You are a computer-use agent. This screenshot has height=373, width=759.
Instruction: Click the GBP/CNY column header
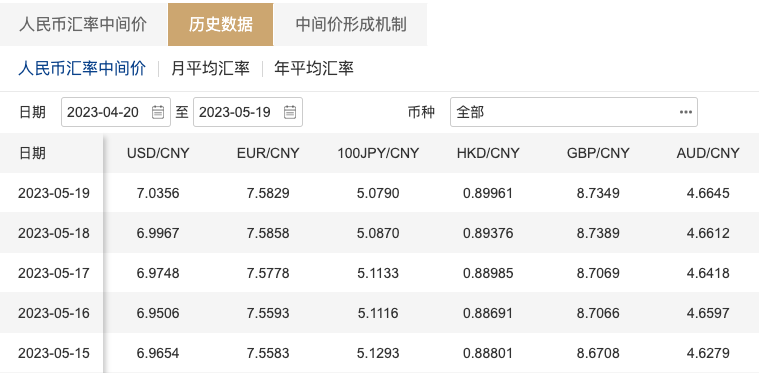(x=598, y=153)
